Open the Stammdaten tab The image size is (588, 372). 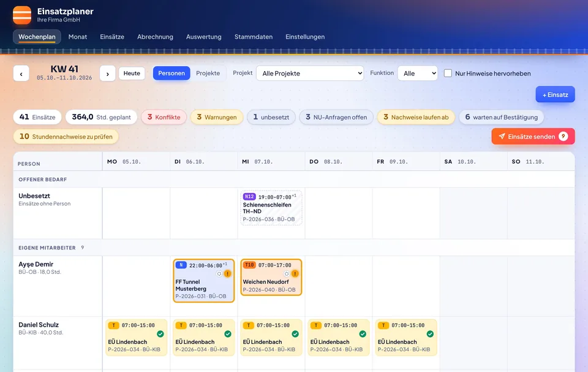(254, 37)
